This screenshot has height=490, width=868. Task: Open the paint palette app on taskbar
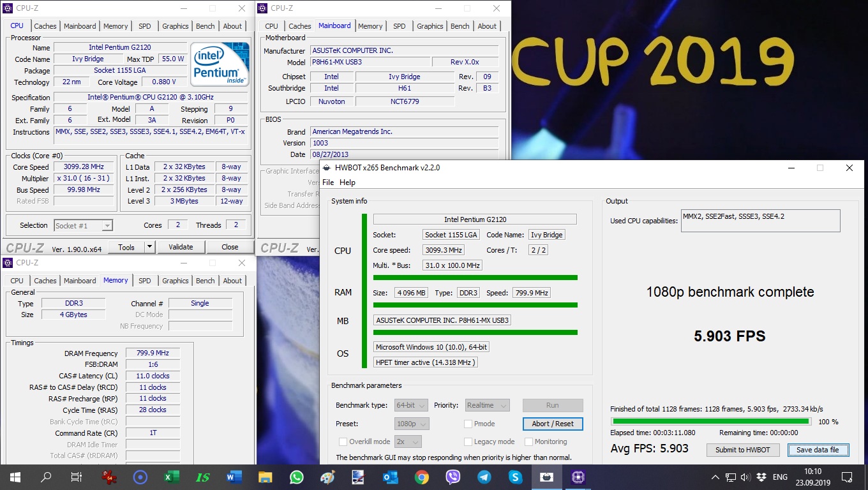click(328, 477)
